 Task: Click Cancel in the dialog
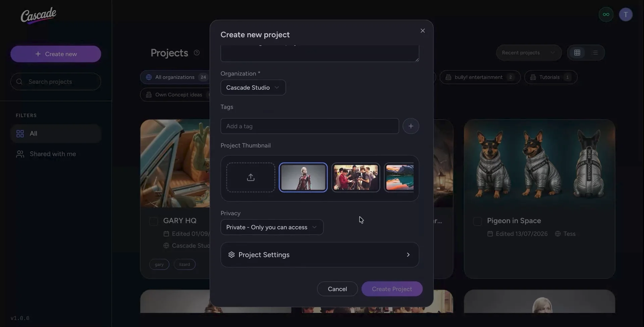(337, 289)
